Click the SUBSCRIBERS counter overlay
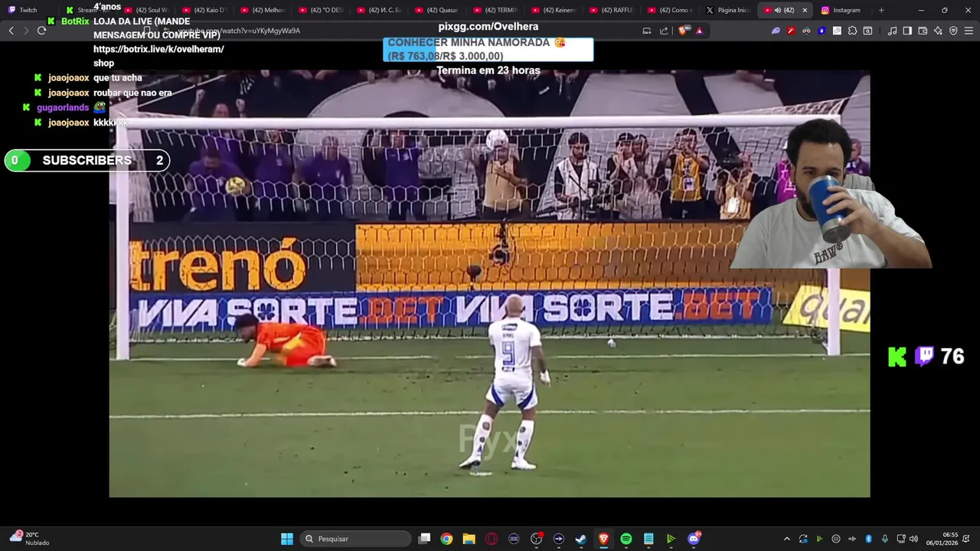 pyautogui.click(x=87, y=161)
